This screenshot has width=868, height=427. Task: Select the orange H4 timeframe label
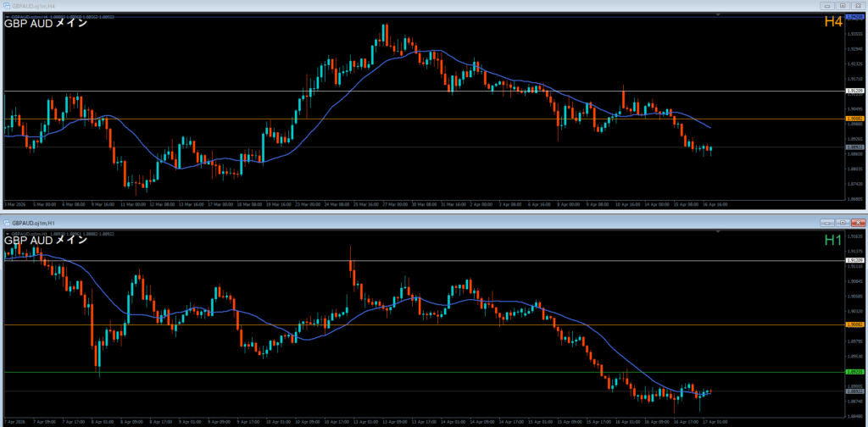(834, 22)
